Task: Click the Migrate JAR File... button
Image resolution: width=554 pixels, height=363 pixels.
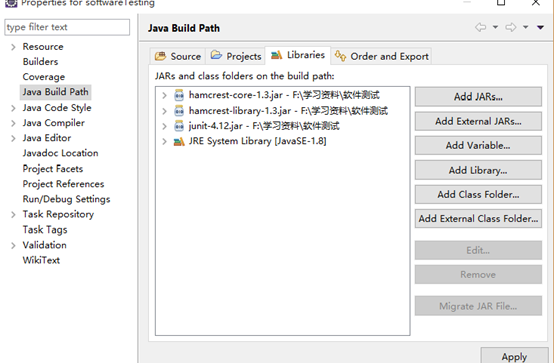Action: click(x=478, y=306)
